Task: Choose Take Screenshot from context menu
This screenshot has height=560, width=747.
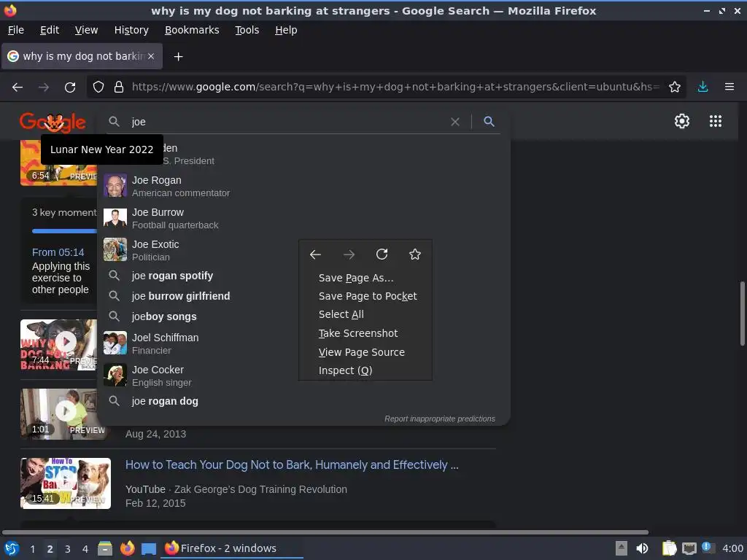Action: (365, 333)
